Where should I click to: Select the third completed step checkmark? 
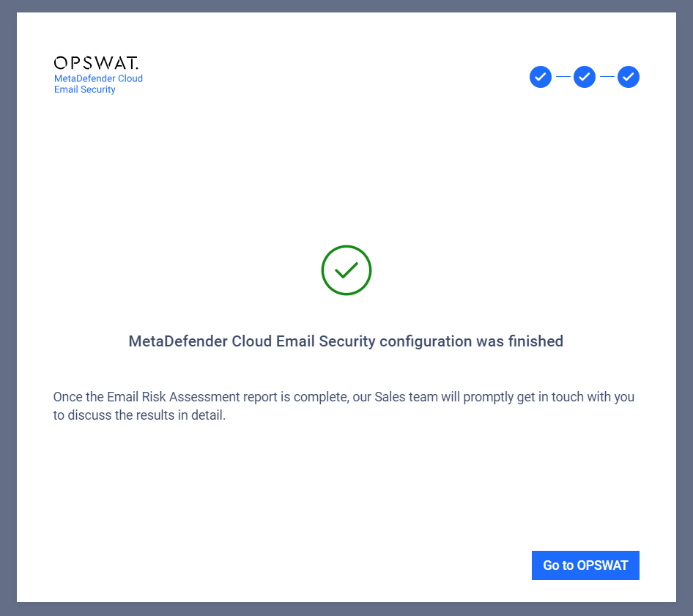pos(629,77)
